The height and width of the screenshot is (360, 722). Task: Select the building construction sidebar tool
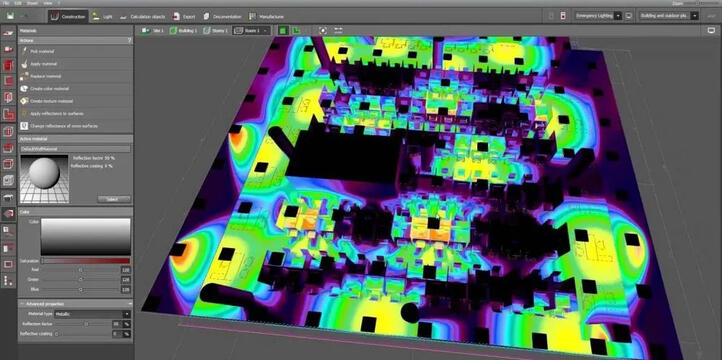click(8, 65)
